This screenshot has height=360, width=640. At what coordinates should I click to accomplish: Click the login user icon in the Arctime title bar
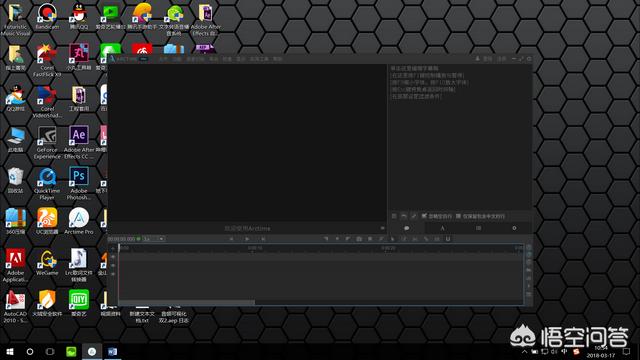(477, 59)
